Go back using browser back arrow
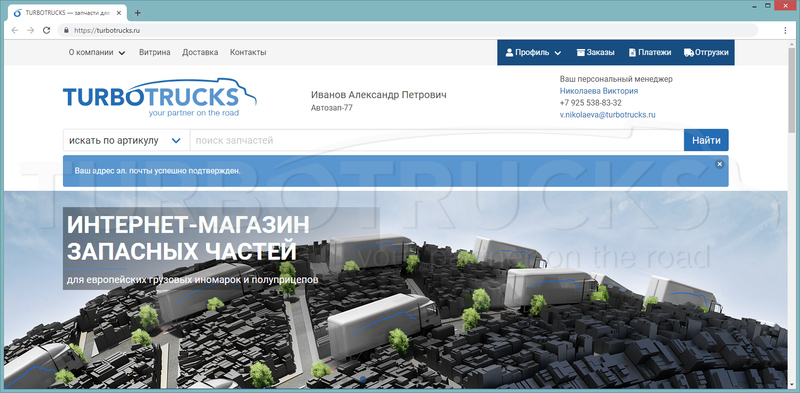800x393 pixels. (x=15, y=30)
